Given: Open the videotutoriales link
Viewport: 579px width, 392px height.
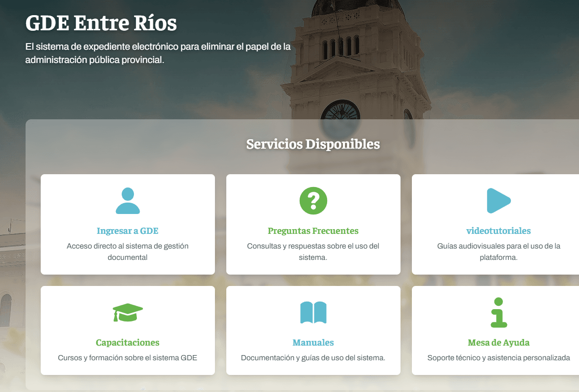Looking at the screenshot, I should click(x=499, y=231).
